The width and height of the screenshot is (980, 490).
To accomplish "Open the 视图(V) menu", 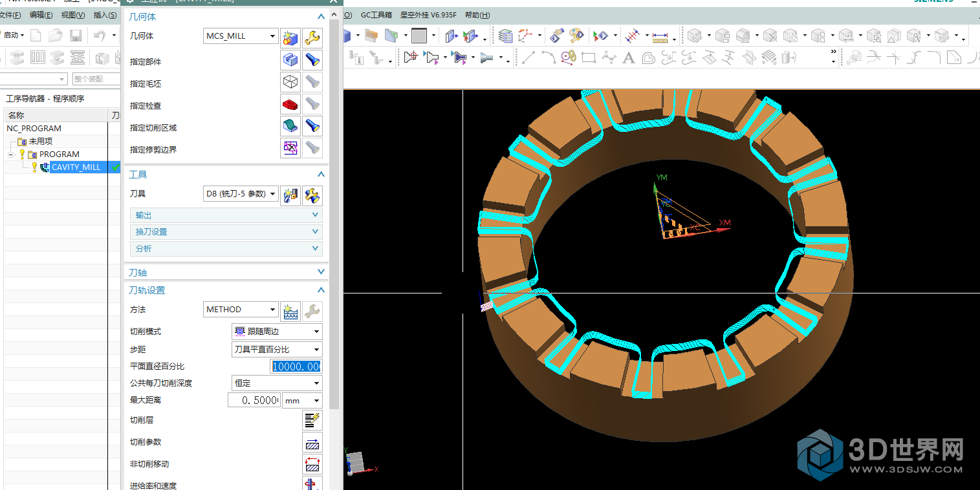I will (72, 15).
